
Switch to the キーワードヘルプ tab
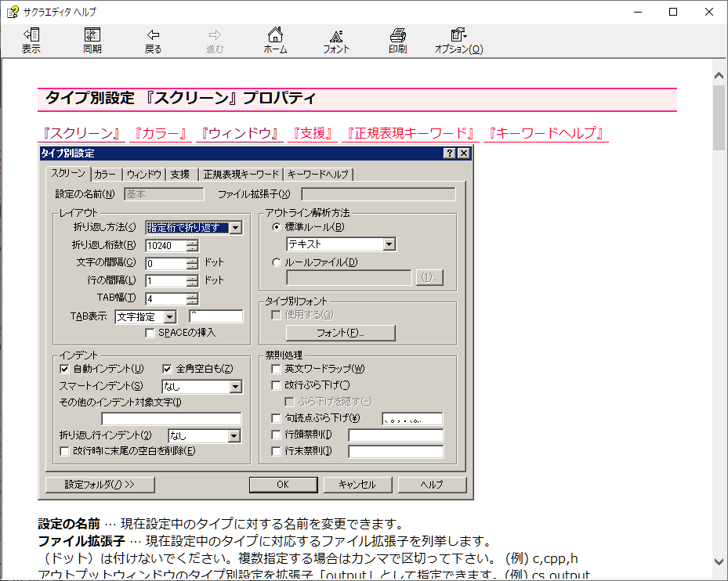point(318,175)
